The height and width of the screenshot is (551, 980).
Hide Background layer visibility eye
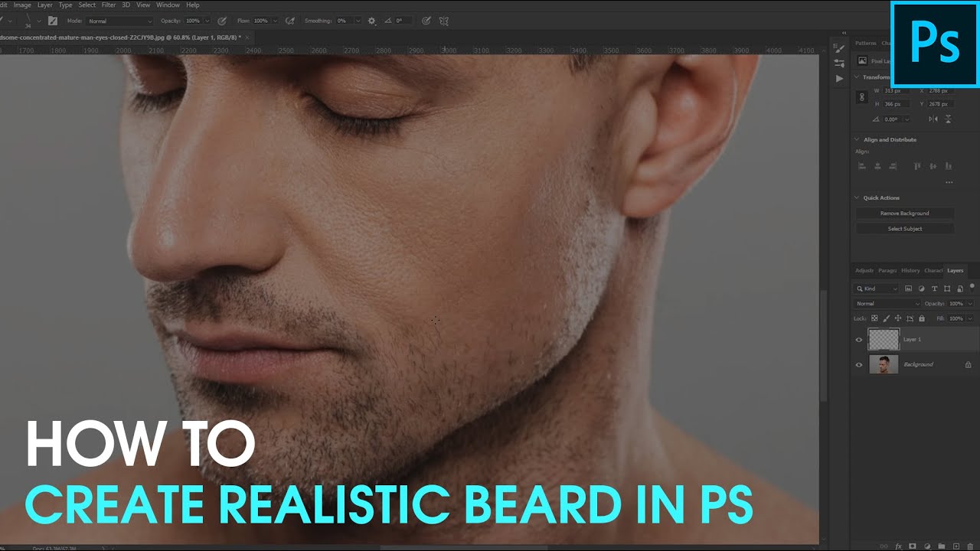pos(859,365)
